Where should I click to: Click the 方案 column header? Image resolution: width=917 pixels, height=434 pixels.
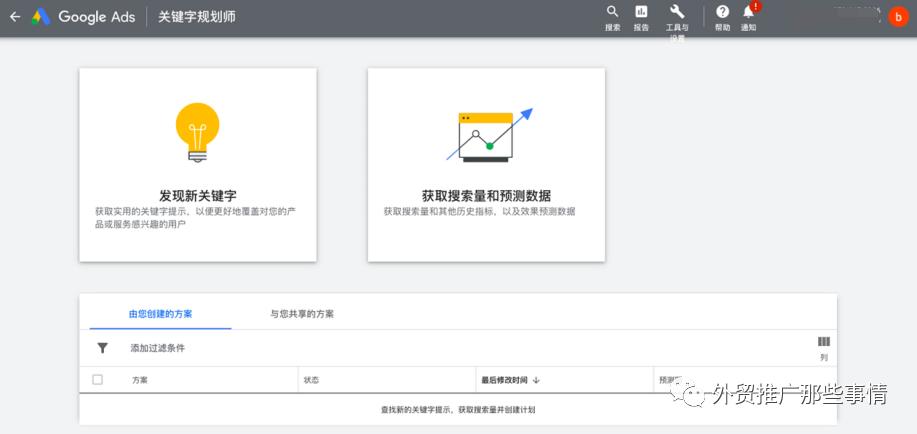[140, 380]
